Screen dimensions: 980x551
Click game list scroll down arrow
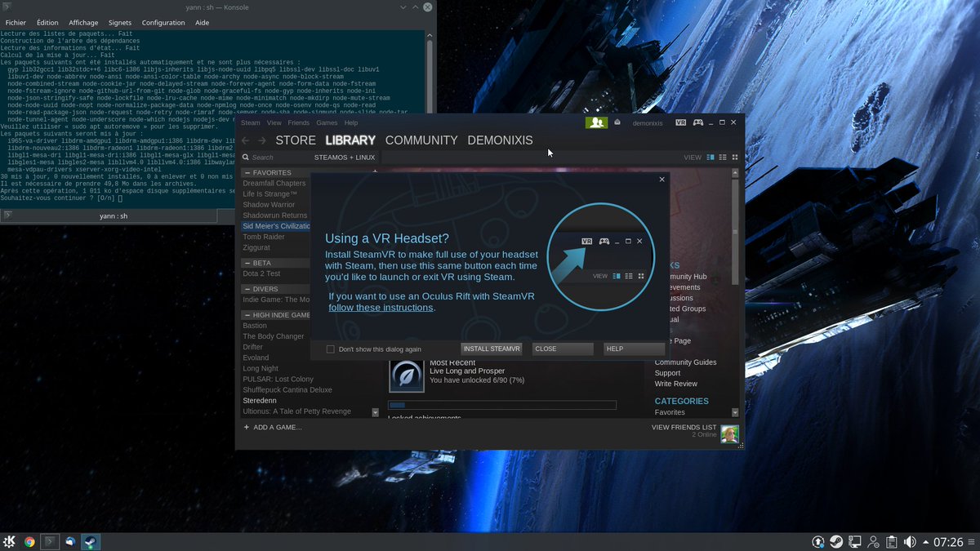coord(376,413)
